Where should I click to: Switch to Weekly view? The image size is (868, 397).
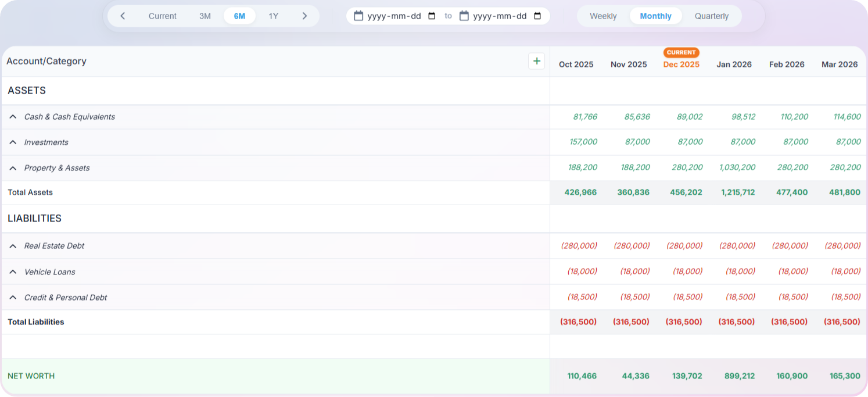pyautogui.click(x=603, y=16)
